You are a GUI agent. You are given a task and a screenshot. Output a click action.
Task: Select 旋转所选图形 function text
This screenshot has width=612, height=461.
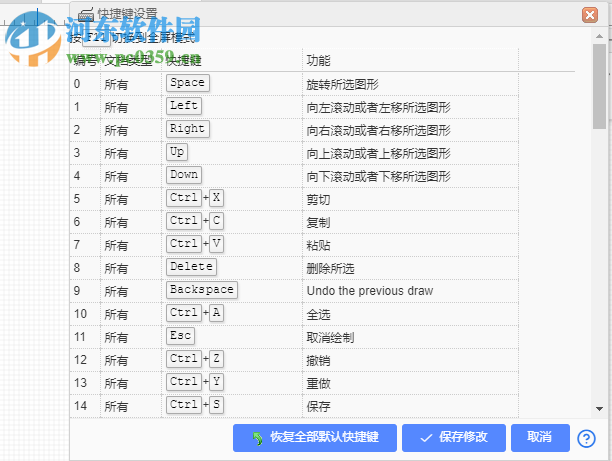(343, 84)
